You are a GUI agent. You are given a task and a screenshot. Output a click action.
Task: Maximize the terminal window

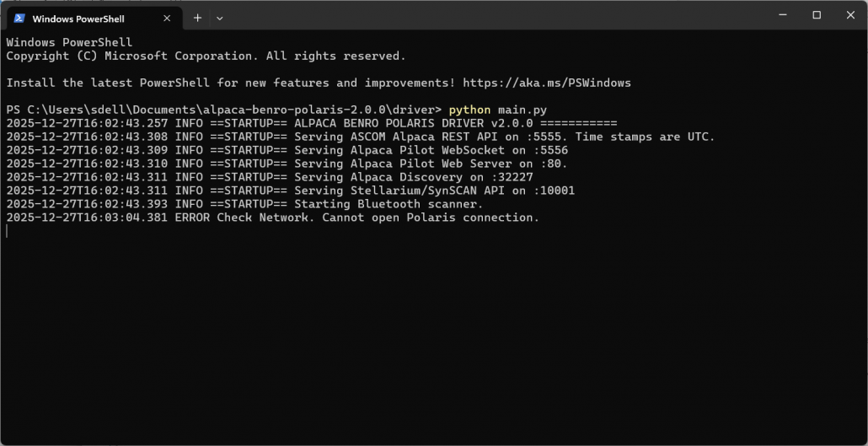pos(817,15)
